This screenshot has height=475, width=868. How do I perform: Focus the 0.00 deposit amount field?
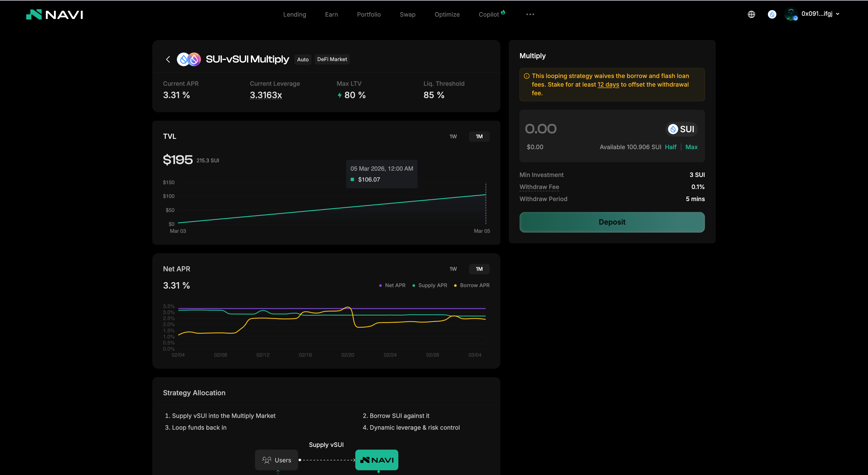[x=573, y=129]
